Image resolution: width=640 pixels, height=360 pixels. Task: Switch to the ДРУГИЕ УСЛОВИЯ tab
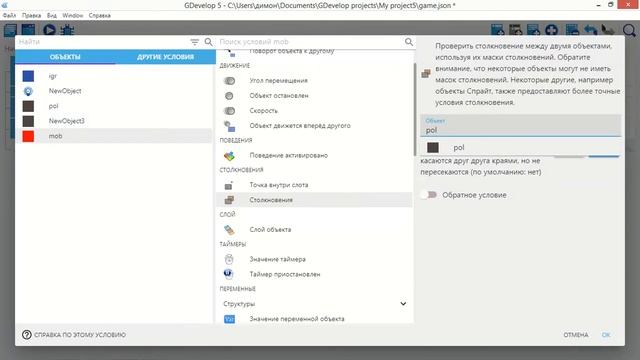pyautogui.click(x=165, y=57)
